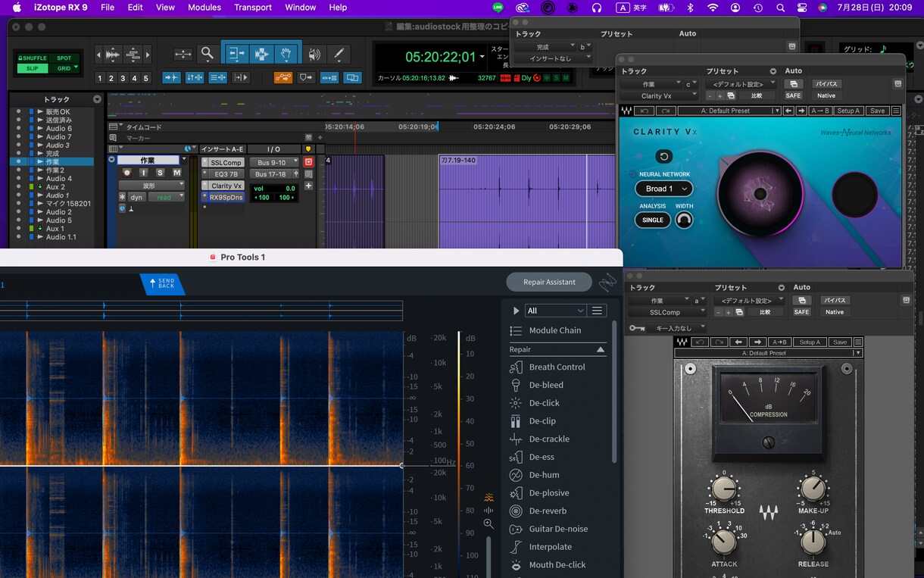Open the Modules menu
Screen dimensions: 924x578
pos(204,8)
